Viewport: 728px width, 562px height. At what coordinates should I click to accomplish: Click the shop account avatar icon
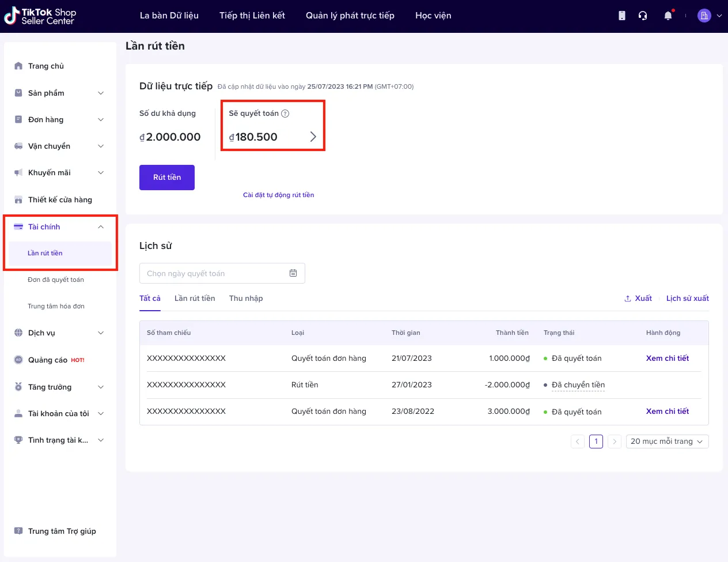[704, 16]
